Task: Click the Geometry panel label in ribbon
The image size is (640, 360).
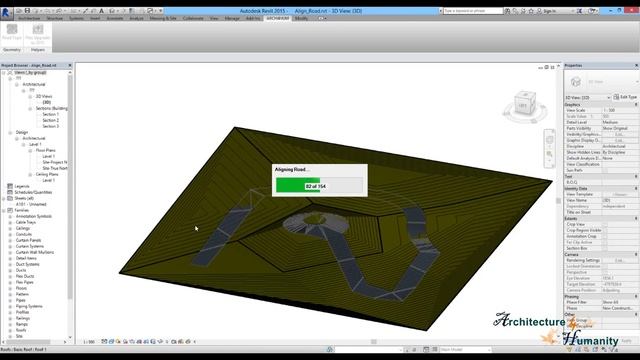Action: [12, 50]
